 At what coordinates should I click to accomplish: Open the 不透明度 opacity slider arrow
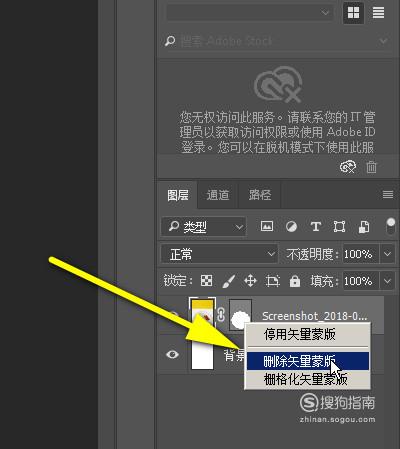click(x=387, y=254)
